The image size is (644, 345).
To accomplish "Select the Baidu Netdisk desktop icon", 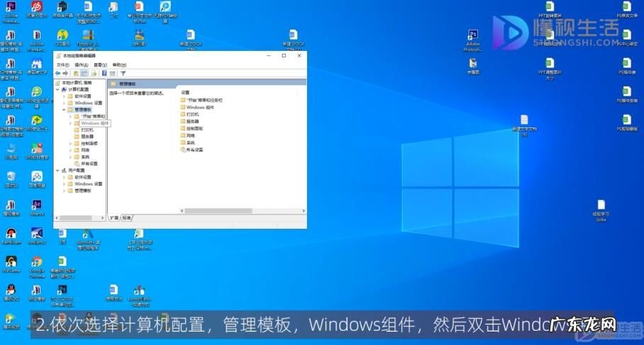I will (x=37, y=180).
